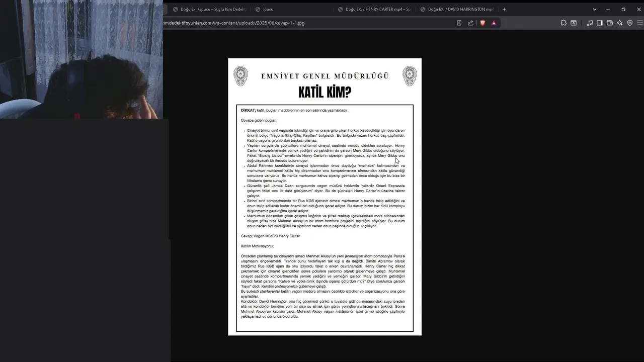Click the icon right of extensions puzzle

(x=574, y=23)
